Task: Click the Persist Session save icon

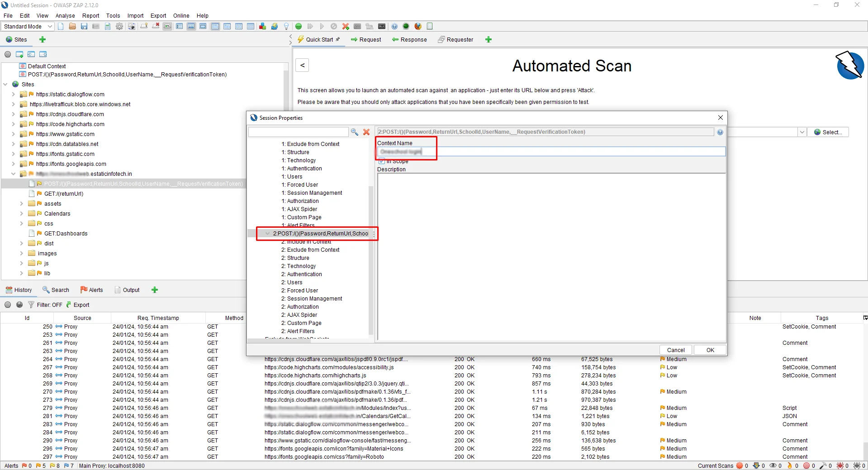Action: (x=84, y=26)
